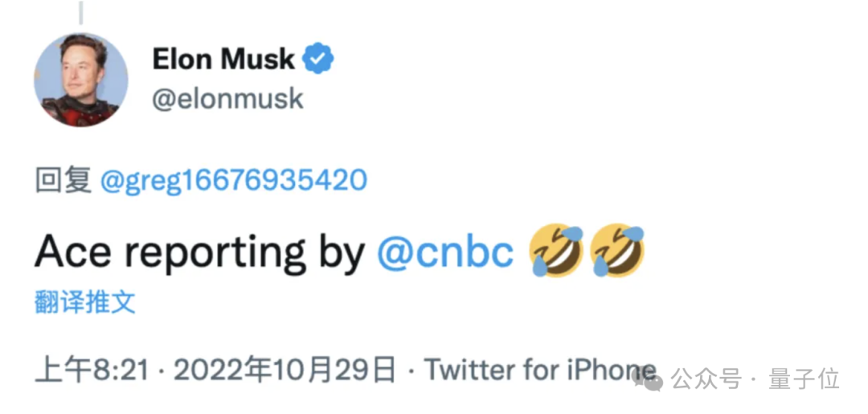Open the Twitter for iPhone source label
The width and height of the screenshot is (868, 414).
540,370
